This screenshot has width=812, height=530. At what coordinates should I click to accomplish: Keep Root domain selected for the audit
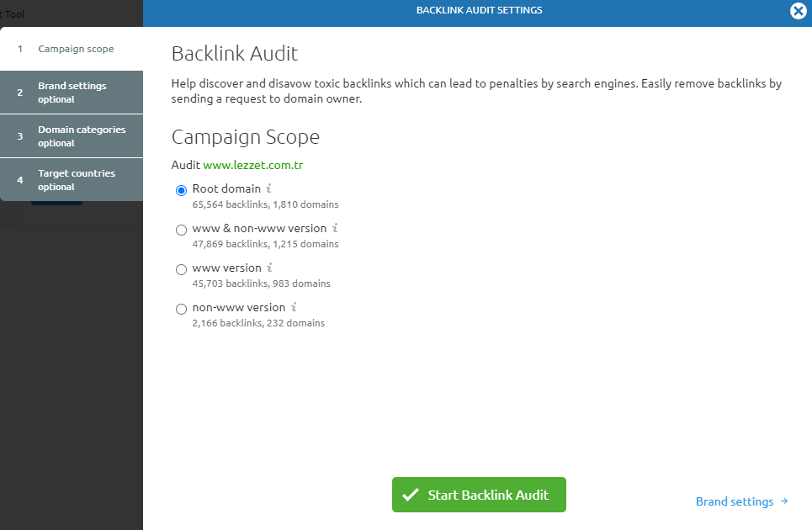point(181,190)
